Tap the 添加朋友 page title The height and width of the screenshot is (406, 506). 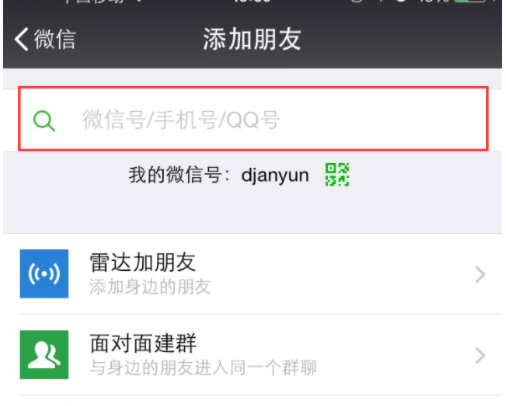click(252, 39)
